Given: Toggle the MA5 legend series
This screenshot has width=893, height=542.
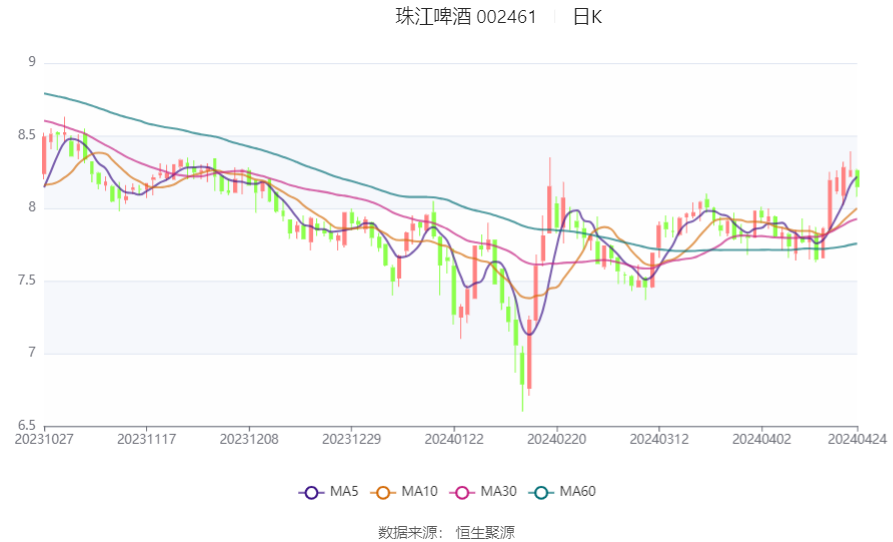Looking at the screenshot, I should [329, 492].
